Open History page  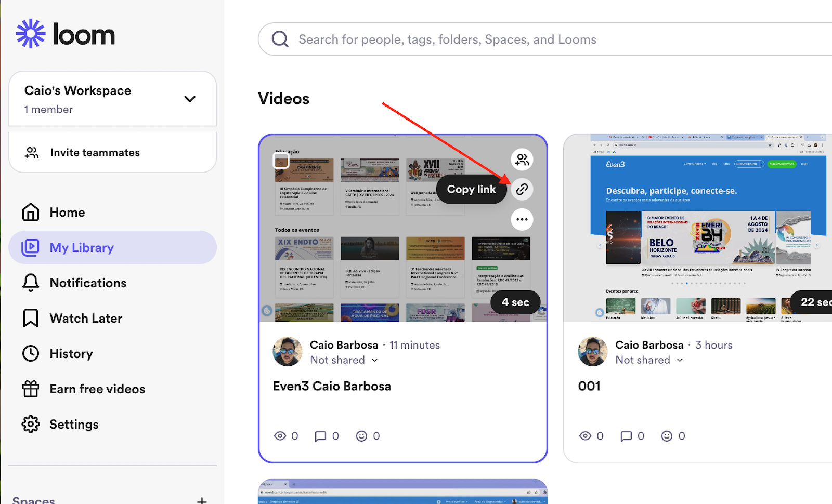(113, 353)
